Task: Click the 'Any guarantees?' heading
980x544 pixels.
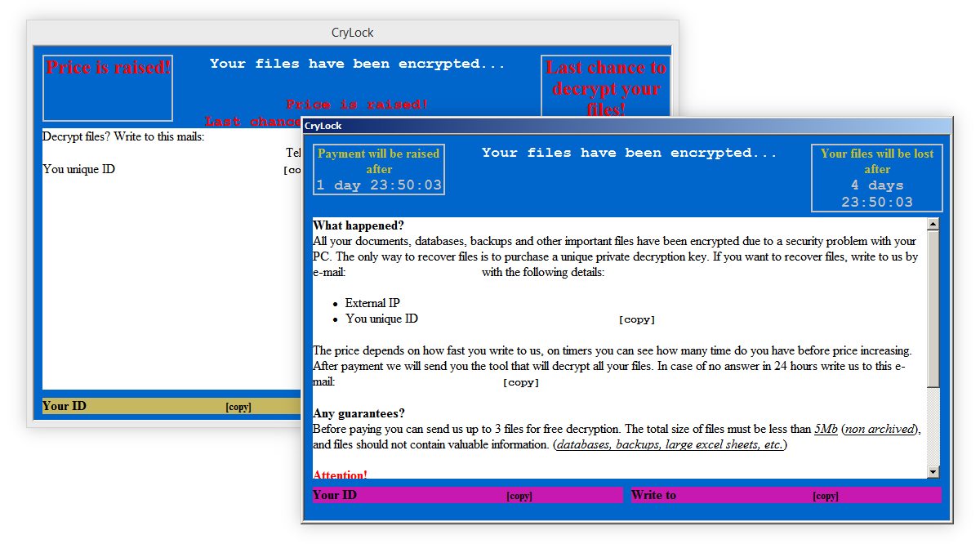Action: click(x=359, y=413)
